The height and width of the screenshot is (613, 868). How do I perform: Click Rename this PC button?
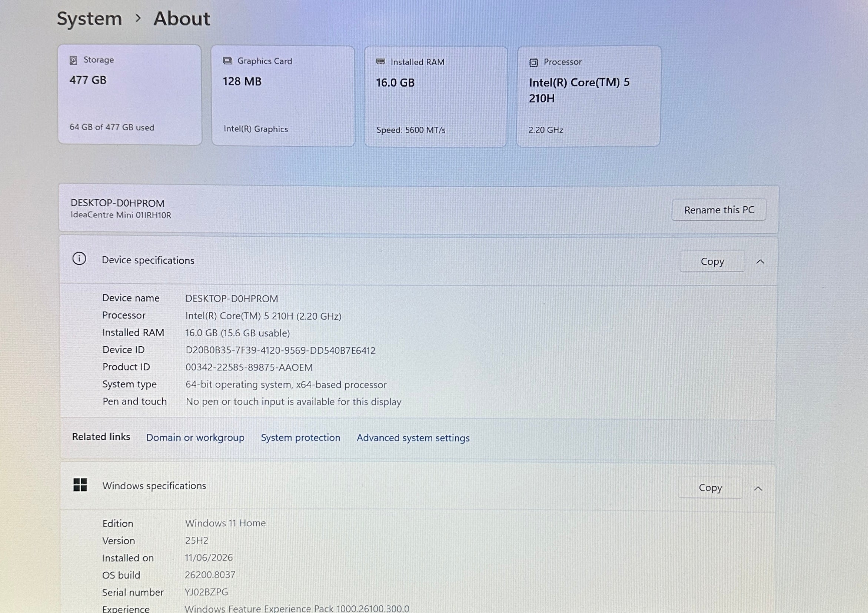point(719,210)
